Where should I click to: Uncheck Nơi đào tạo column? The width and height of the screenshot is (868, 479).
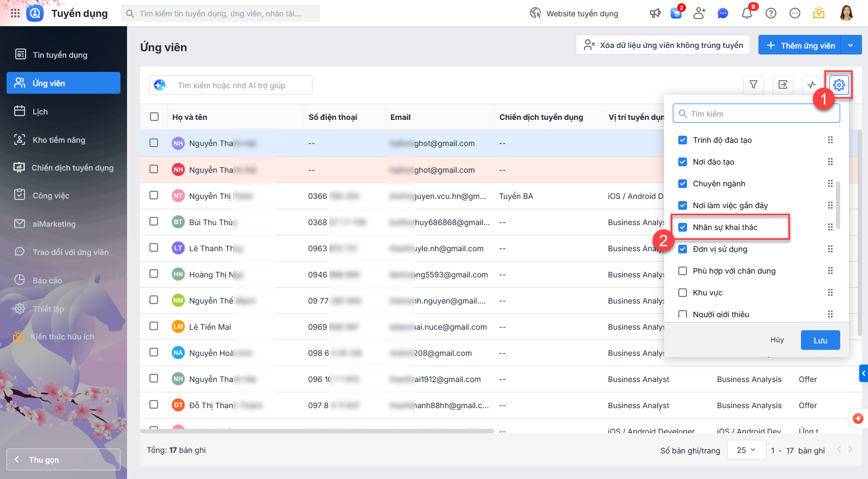(683, 162)
